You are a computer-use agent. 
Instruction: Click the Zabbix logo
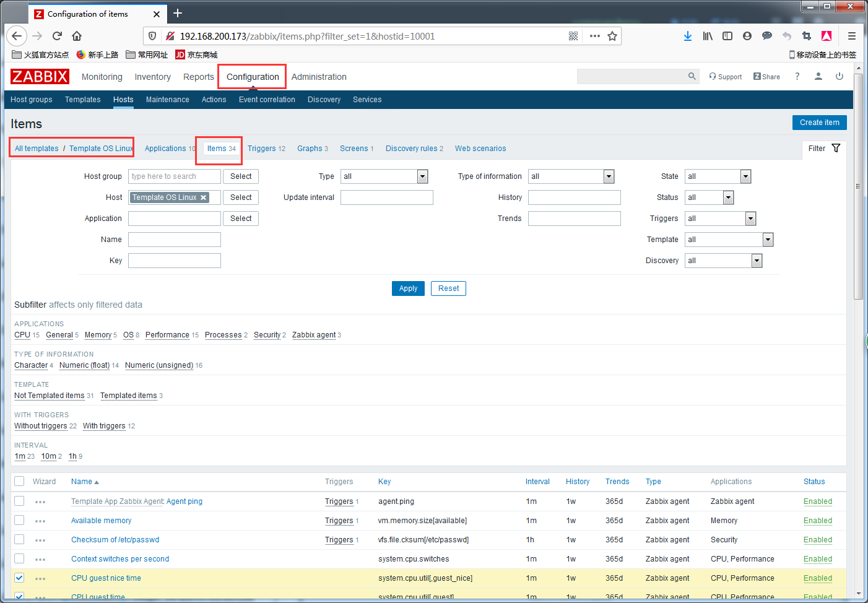40,77
